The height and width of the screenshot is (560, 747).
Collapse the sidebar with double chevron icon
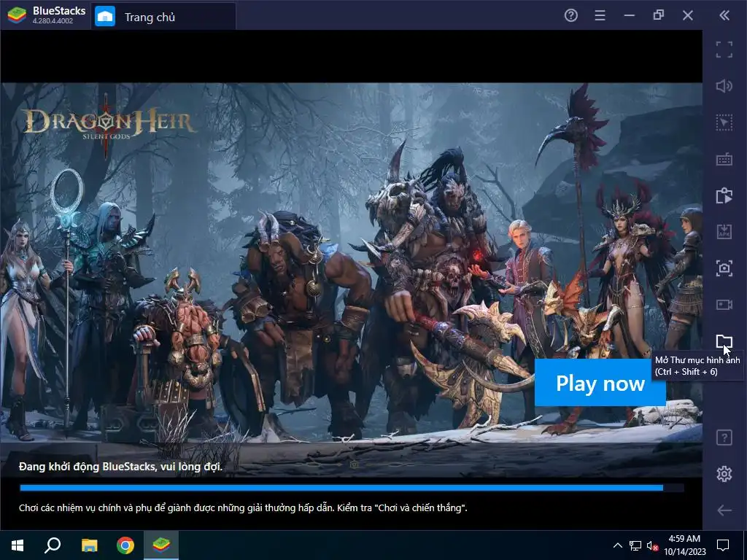(724, 16)
